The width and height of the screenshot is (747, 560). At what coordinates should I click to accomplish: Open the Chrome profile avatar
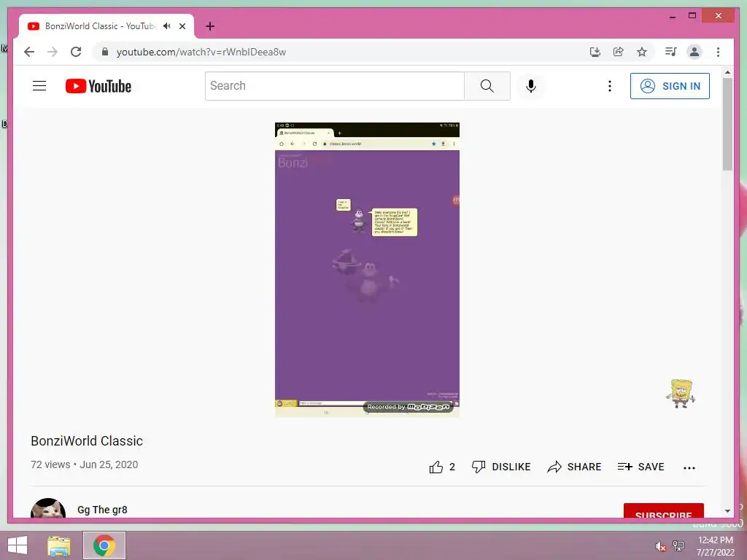pos(694,52)
